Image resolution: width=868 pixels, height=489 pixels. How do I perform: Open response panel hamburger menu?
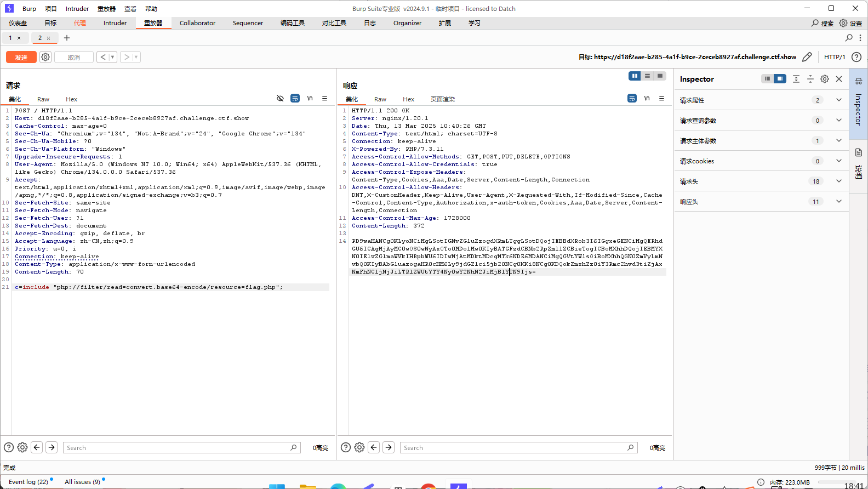click(662, 98)
